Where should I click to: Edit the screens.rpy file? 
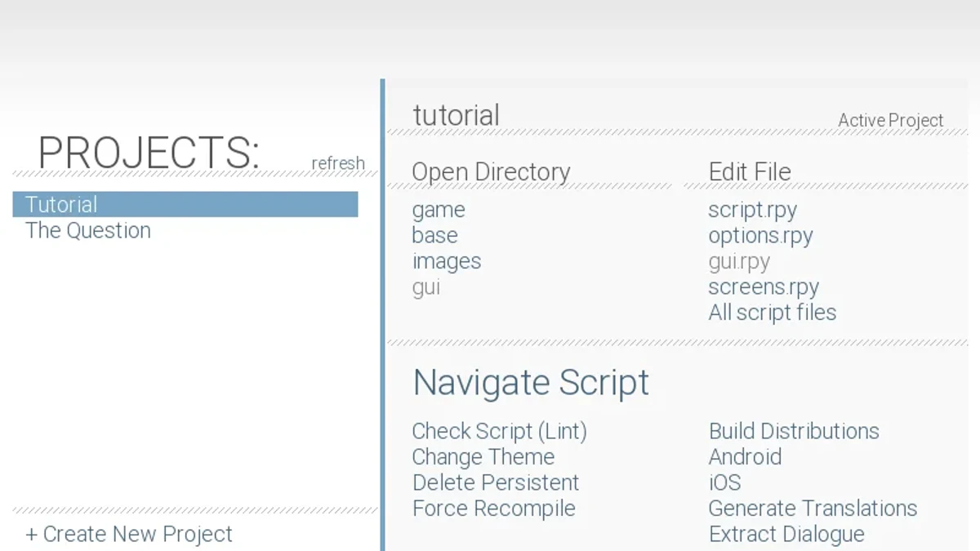[764, 287]
